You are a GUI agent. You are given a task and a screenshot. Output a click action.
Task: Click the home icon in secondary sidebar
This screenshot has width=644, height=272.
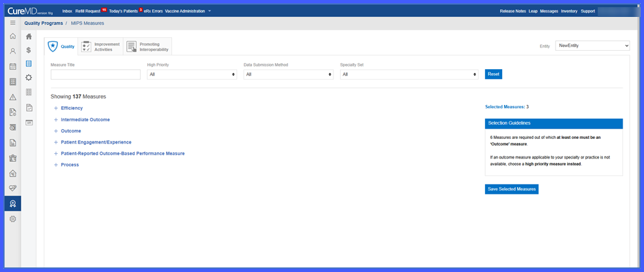[29, 37]
